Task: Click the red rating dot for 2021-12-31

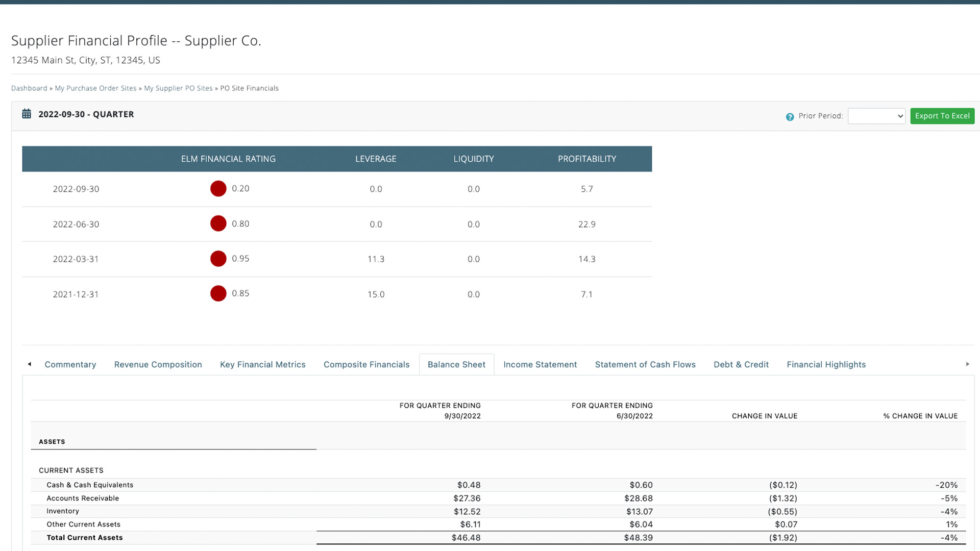Action: pos(218,293)
